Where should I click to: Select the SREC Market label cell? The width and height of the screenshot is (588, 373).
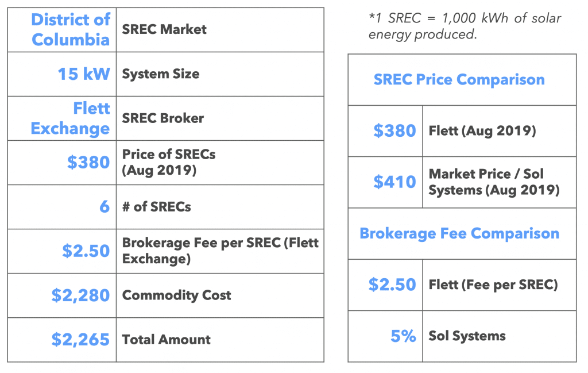coord(164,29)
